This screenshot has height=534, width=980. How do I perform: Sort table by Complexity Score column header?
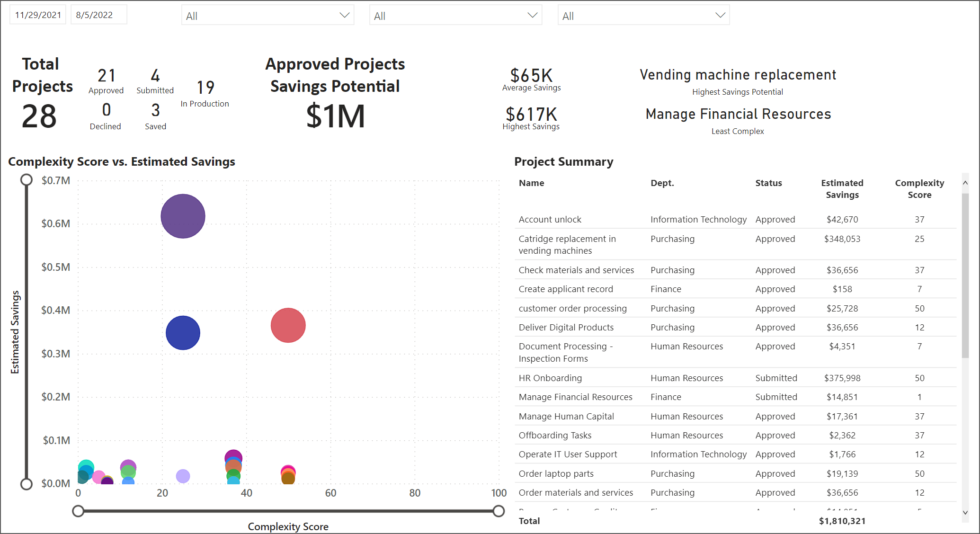(x=919, y=188)
